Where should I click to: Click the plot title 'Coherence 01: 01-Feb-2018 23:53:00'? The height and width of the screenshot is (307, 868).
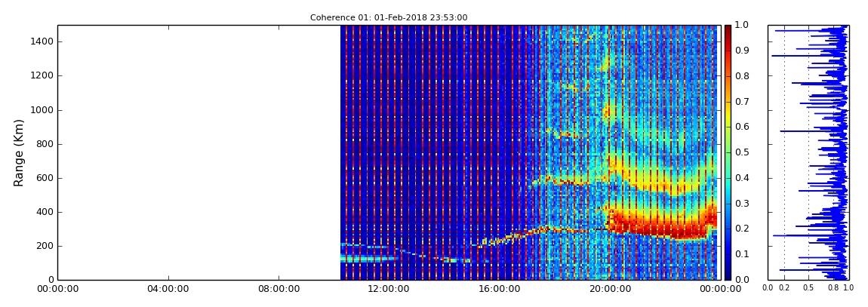tap(389, 17)
